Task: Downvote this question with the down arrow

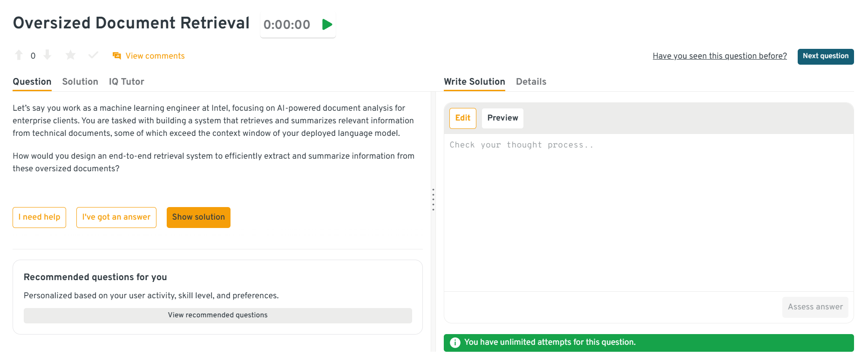Action: pyautogui.click(x=47, y=55)
